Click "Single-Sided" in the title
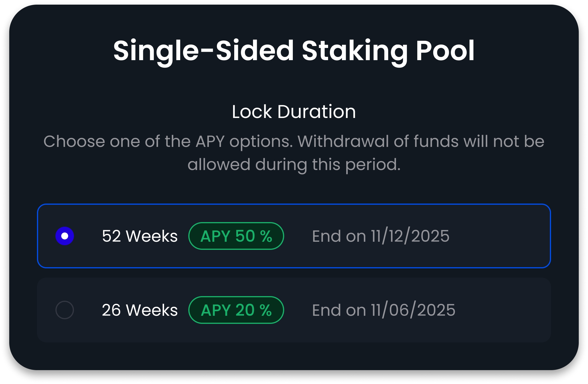Image resolution: width=588 pixels, height=384 pixels. point(203,51)
